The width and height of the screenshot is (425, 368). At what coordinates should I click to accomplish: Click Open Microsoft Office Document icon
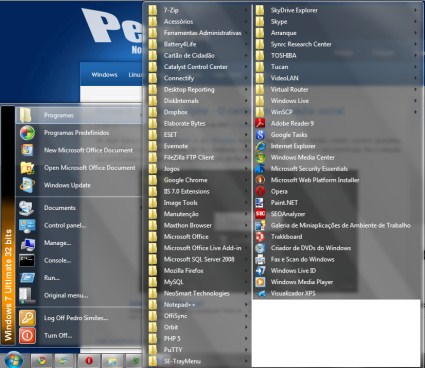coord(27,168)
